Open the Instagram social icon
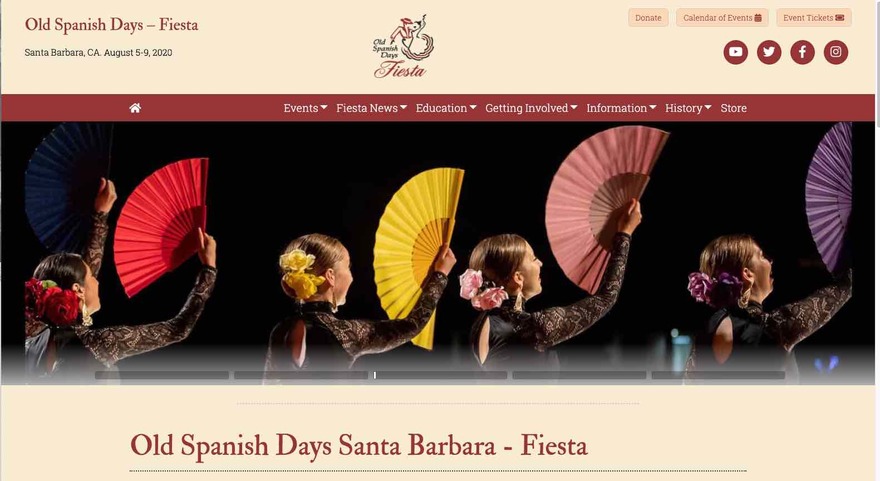 (x=836, y=52)
